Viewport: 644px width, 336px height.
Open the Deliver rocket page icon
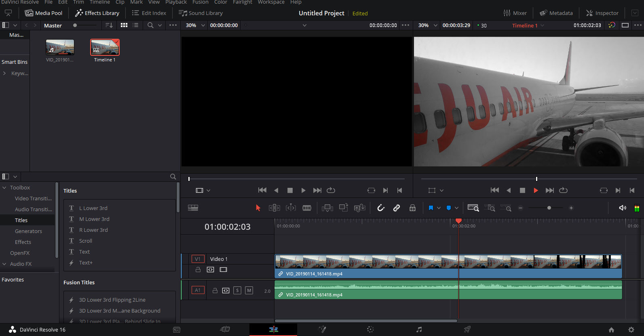[x=467, y=330]
